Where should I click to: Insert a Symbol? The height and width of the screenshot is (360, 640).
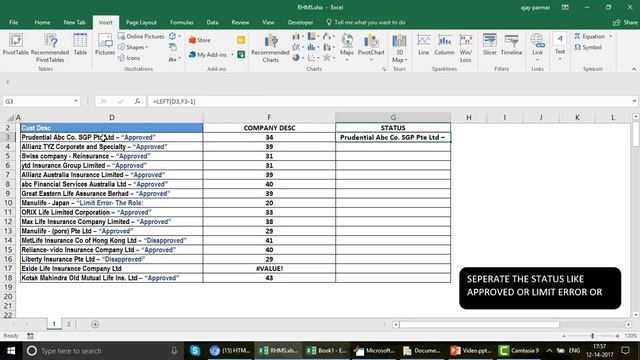588,47
